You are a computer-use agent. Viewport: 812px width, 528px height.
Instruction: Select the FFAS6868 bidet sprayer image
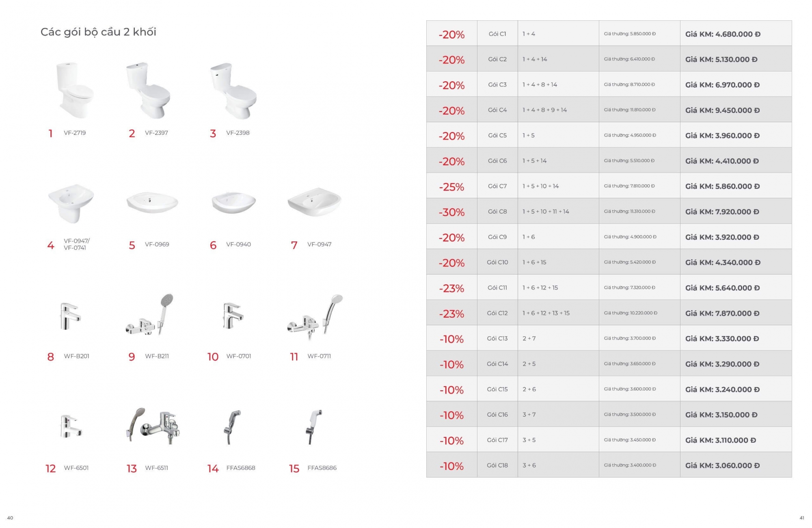tap(233, 426)
